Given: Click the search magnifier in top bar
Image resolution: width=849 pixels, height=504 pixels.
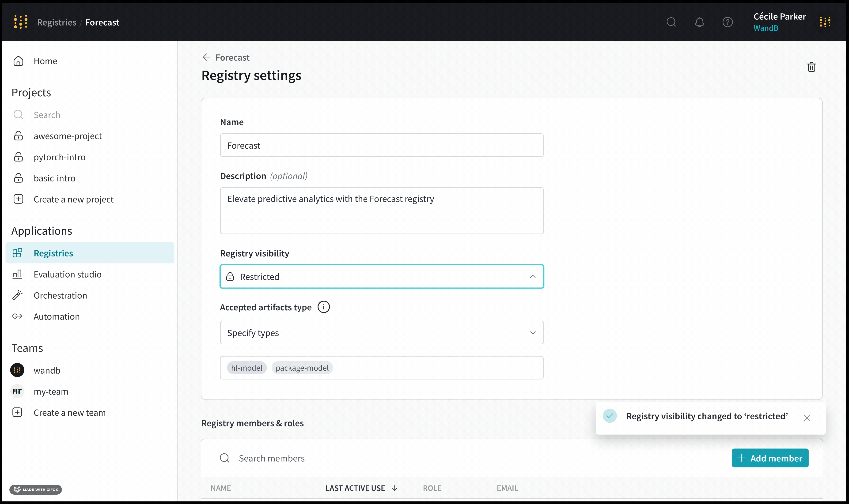Looking at the screenshot, I should point(671,23).
